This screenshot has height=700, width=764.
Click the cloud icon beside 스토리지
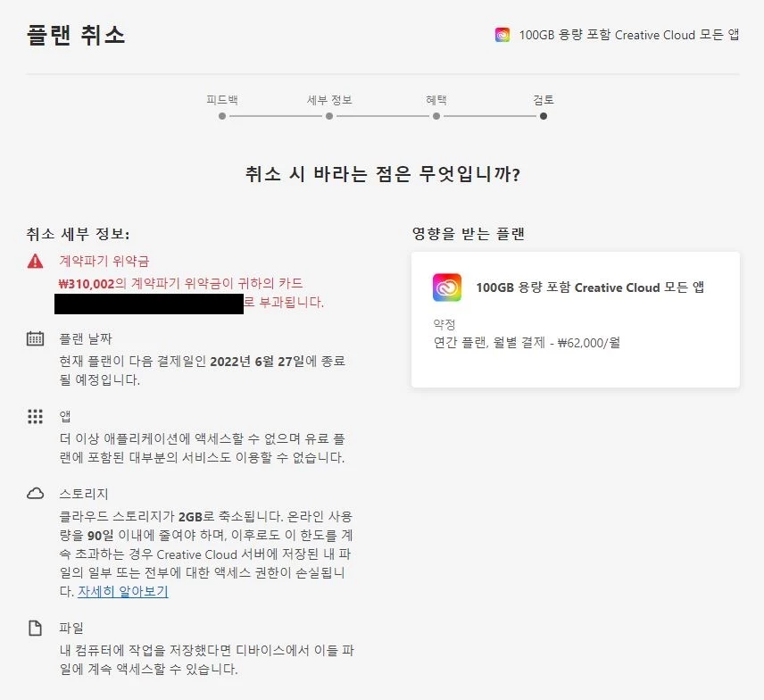35,494
